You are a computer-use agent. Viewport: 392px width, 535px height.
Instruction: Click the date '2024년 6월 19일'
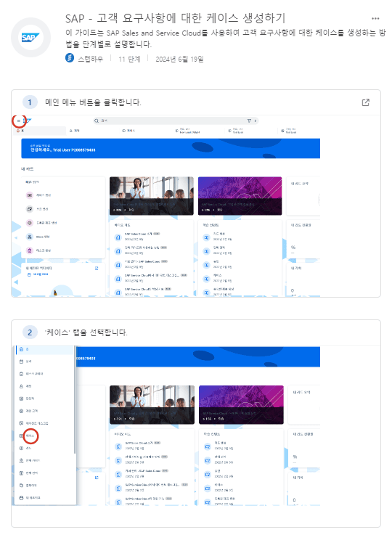[x=179, y=59]
